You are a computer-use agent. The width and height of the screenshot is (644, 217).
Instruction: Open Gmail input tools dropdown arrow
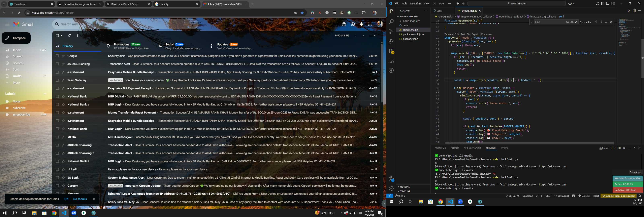coord(375,36)
